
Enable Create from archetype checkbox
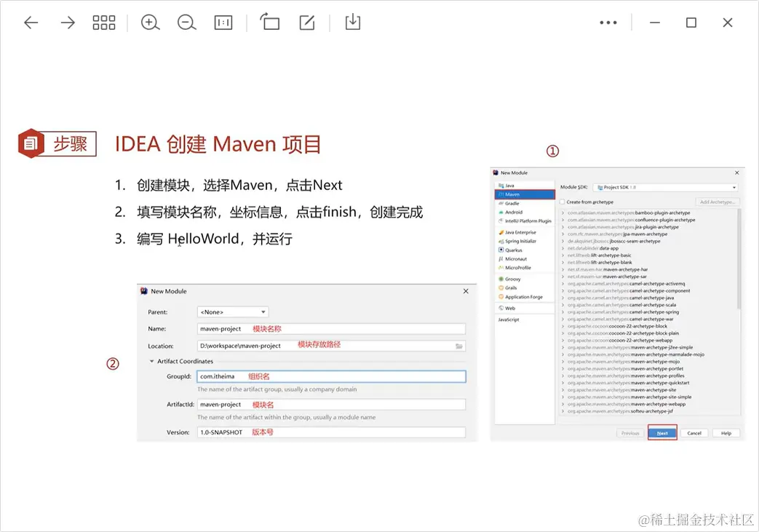(562, 202)
